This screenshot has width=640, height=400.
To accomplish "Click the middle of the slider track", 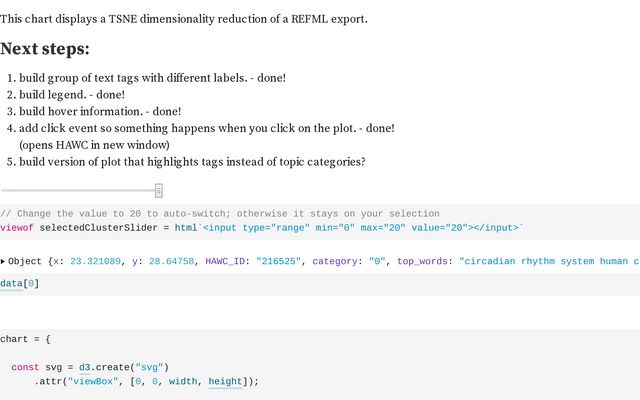I will [x=82, y=190].
